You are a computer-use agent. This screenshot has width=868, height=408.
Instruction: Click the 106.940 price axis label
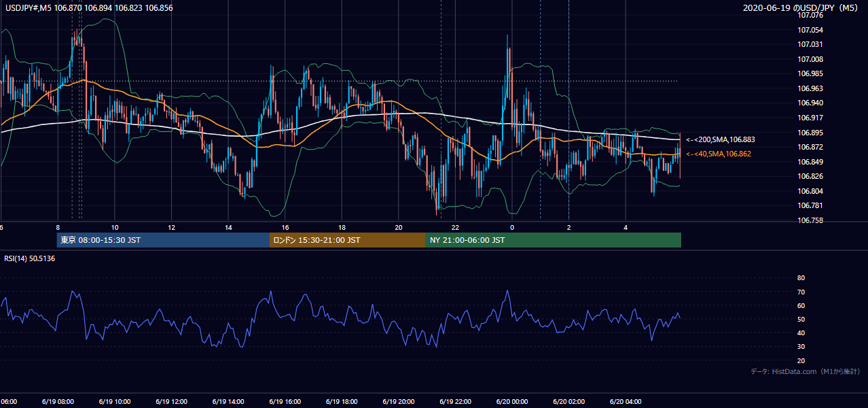point(810,103)
